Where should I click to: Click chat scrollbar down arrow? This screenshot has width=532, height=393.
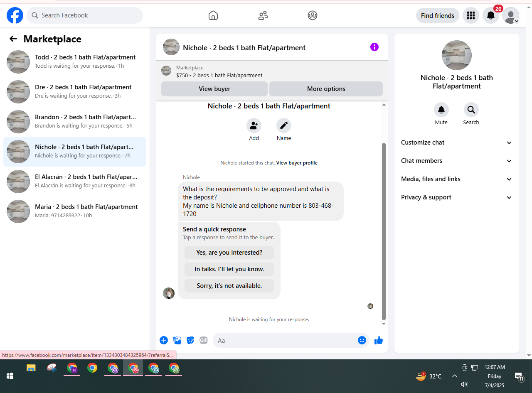(x=384, y=324)
